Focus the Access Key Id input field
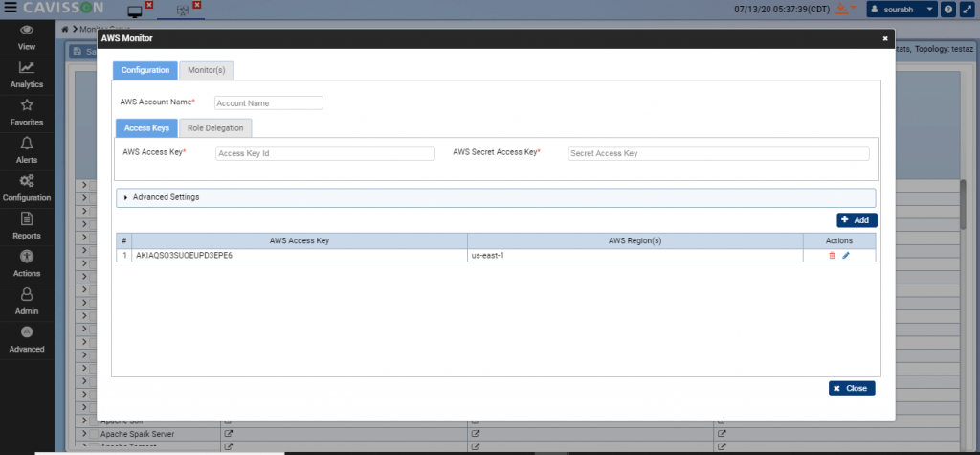Screen dimensions: 980x455 coord(325,153)
